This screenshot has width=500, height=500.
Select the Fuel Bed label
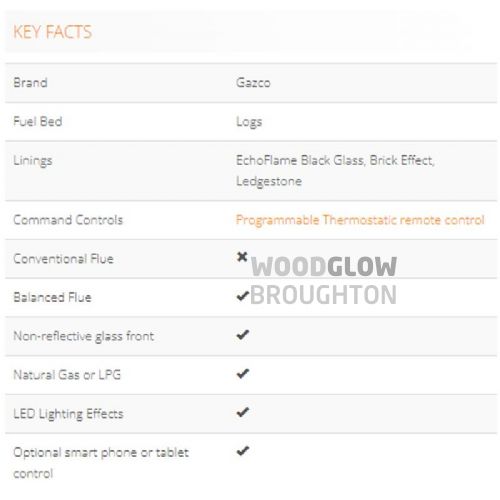coord(38,121)
